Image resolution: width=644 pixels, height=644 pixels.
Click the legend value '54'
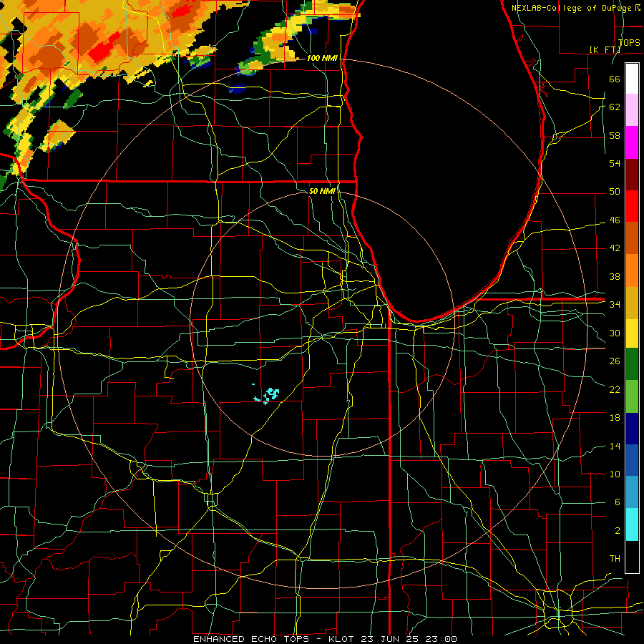tap(615, 163)
